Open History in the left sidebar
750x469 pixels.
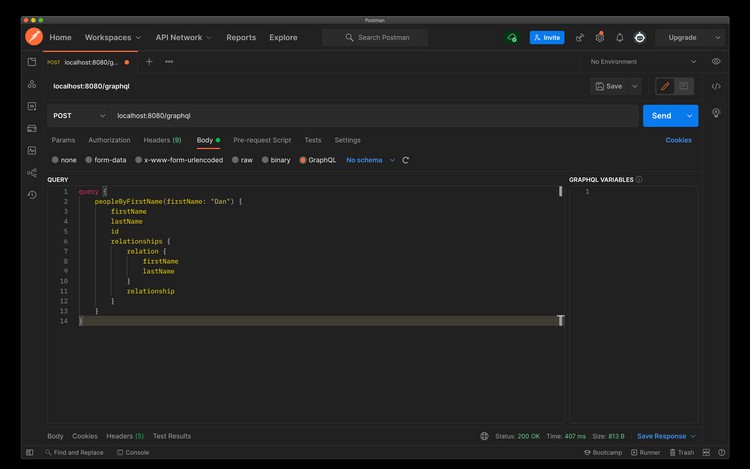[32, 195]
